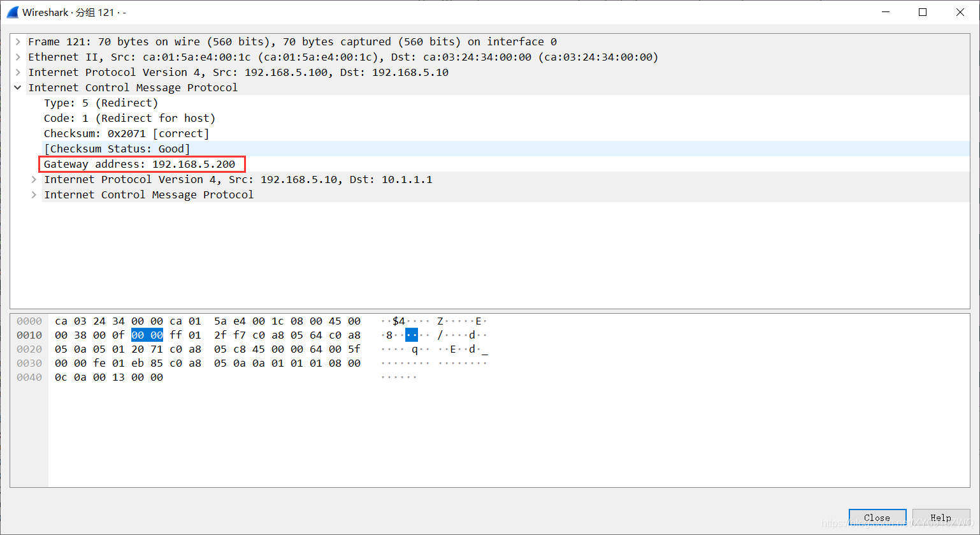Click ASCII text '$4' in the first row
This screenshot has height=535, width=980.
click(399, 321)
